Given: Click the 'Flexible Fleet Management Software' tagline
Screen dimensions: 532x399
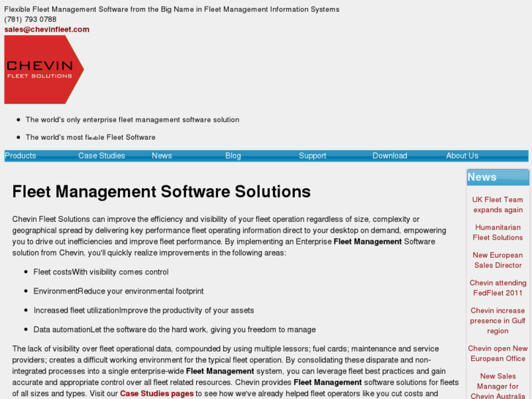Looking at the screenshot, I should [172, 10].
